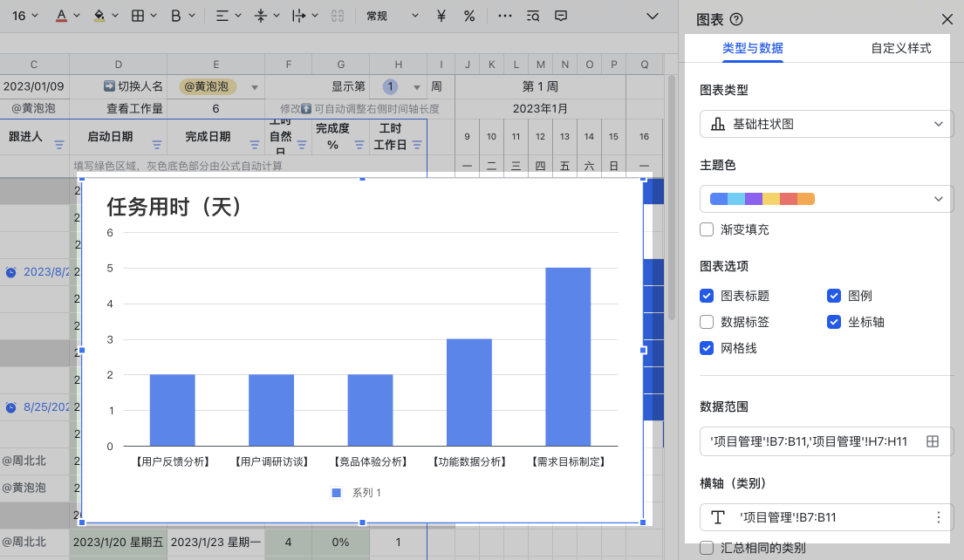
Task: Select column header G
Action: click(x=340, y=64)
